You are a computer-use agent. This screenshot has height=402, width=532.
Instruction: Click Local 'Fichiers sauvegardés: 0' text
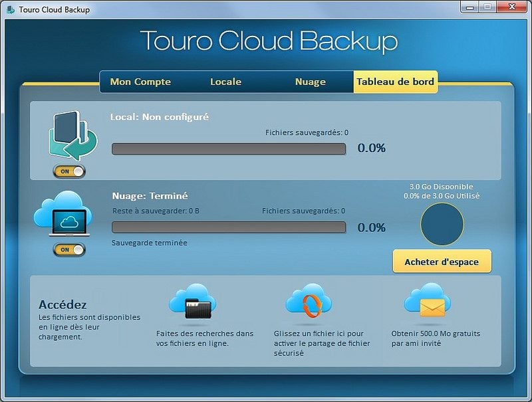pos(307,132)
